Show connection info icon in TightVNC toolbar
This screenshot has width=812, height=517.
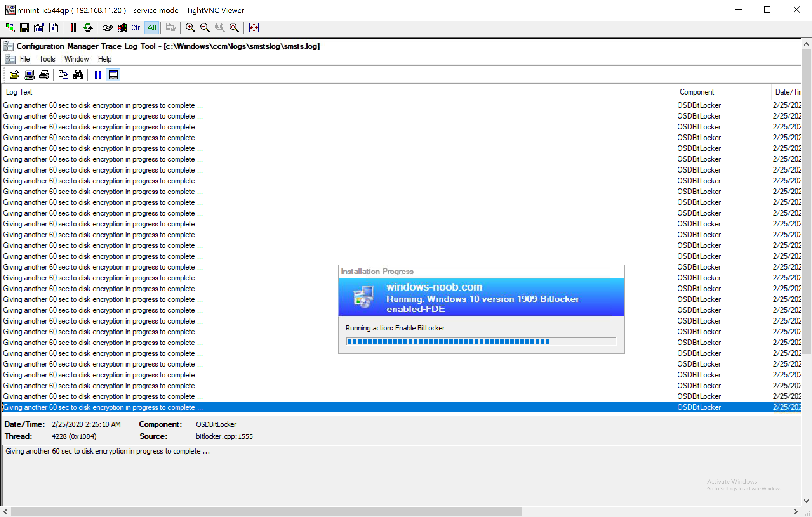click(x=54, y=28)
